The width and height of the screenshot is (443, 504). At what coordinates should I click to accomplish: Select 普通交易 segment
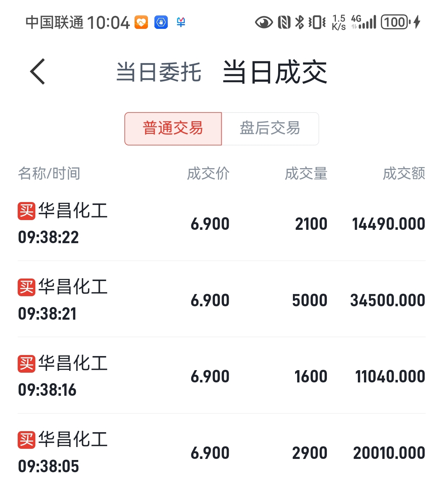coord(173,129)
